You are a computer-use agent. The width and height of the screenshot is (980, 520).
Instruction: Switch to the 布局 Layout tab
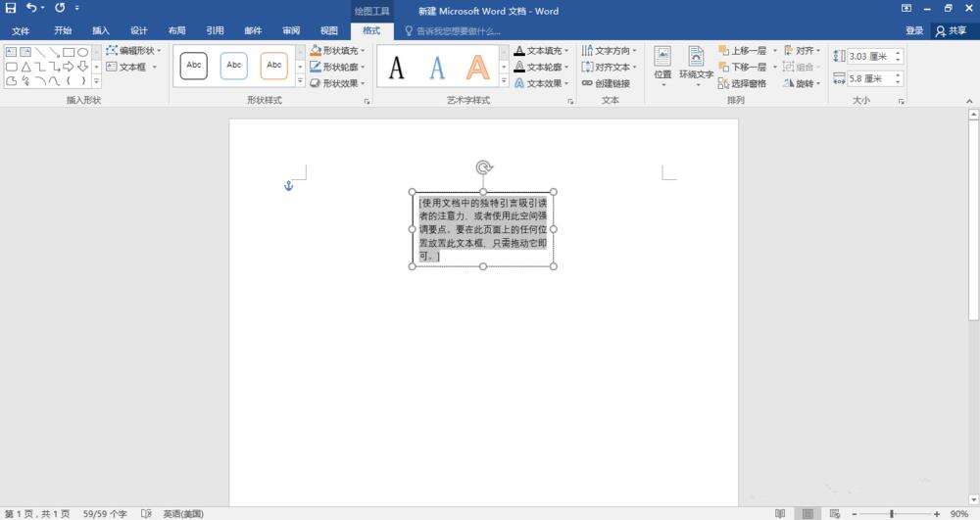[x=176, y=30]
